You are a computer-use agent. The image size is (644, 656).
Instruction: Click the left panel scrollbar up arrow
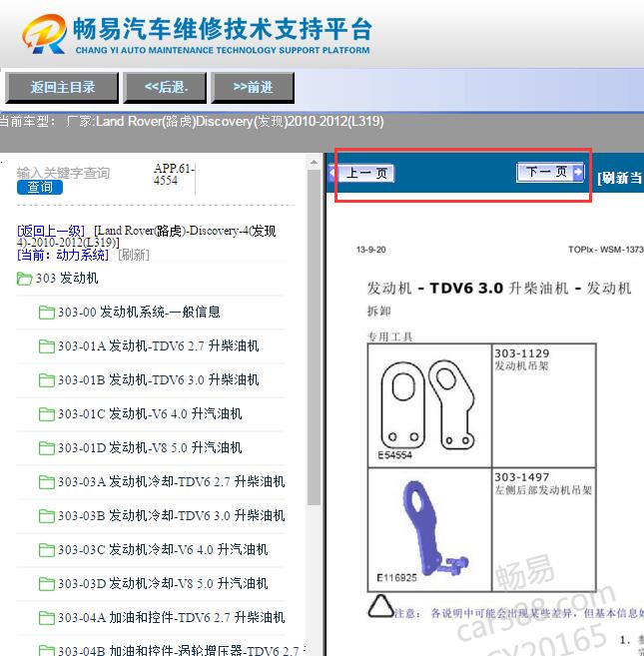click(x=314, y=162)
